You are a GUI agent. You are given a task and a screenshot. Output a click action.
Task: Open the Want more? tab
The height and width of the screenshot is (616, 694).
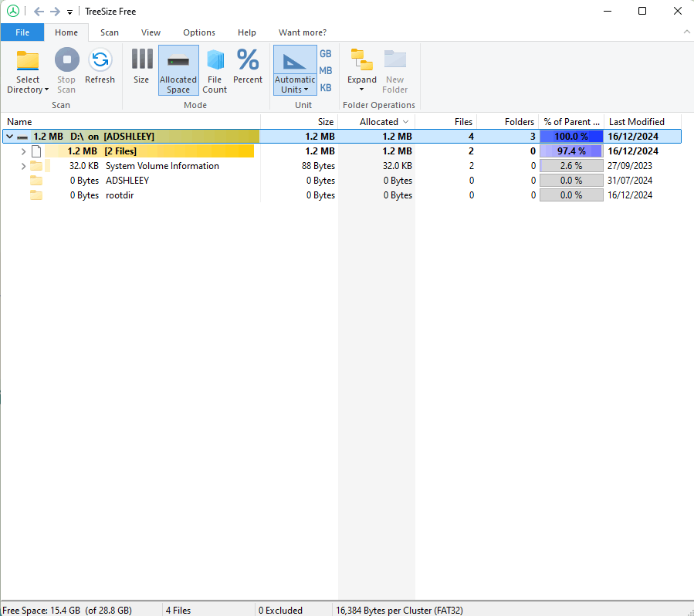(303, 32)
